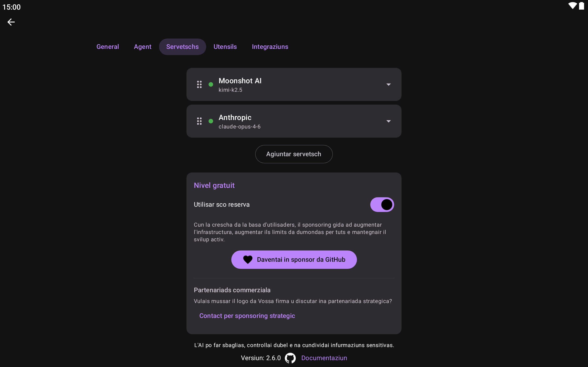Image resolution: width=588 pixels, height=367 pixels.
Task: Click the Moonshot AI green status dot
Action: click(x=211, y=84)
